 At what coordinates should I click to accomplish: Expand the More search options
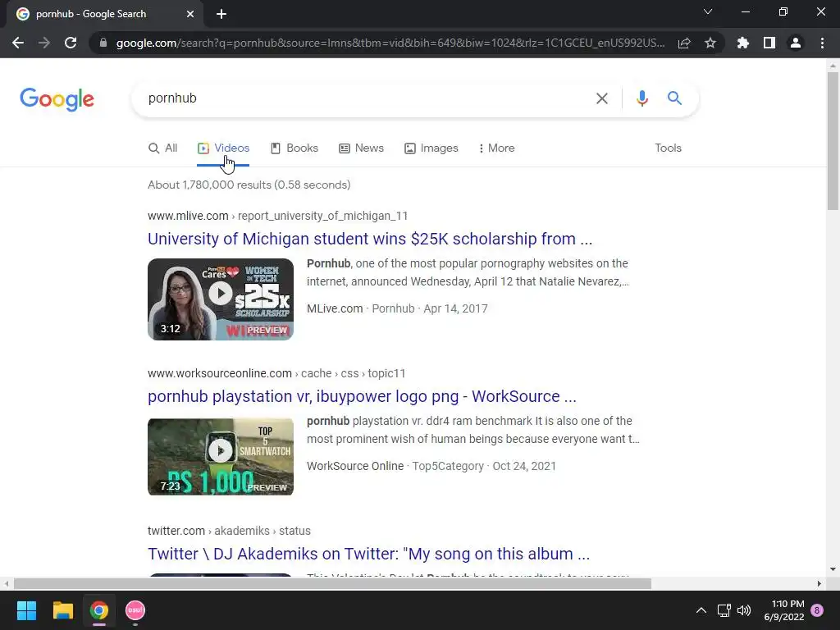pyautogui.click(x=496, y=148)
